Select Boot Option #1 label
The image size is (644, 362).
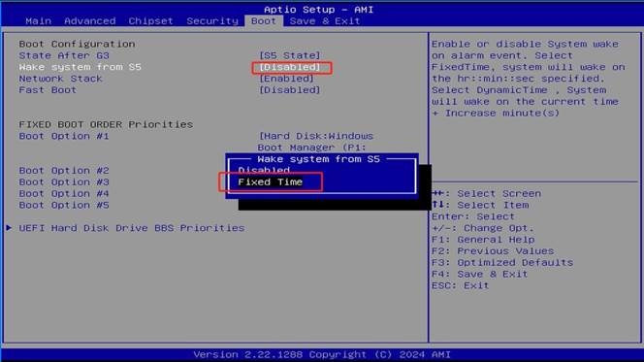(x=64, y=136)
